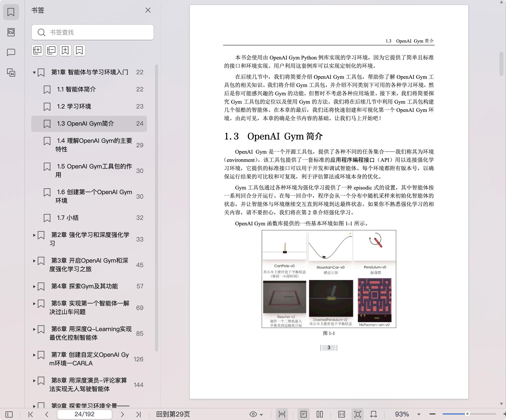Go to previous page arrow

coord(47,414)
